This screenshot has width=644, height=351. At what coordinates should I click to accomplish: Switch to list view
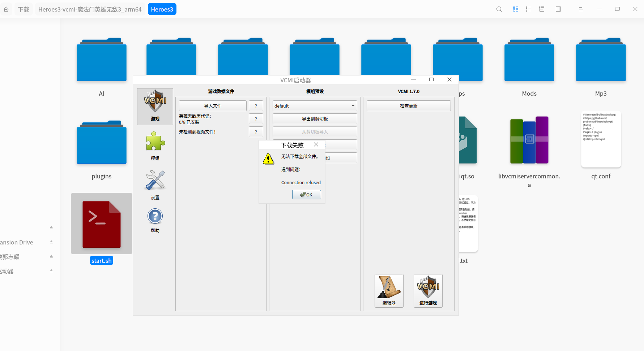tap(529, 9)
